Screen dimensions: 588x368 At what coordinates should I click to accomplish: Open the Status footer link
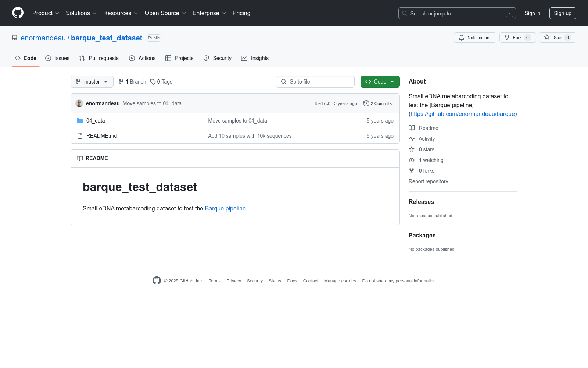tap(275, 281)
